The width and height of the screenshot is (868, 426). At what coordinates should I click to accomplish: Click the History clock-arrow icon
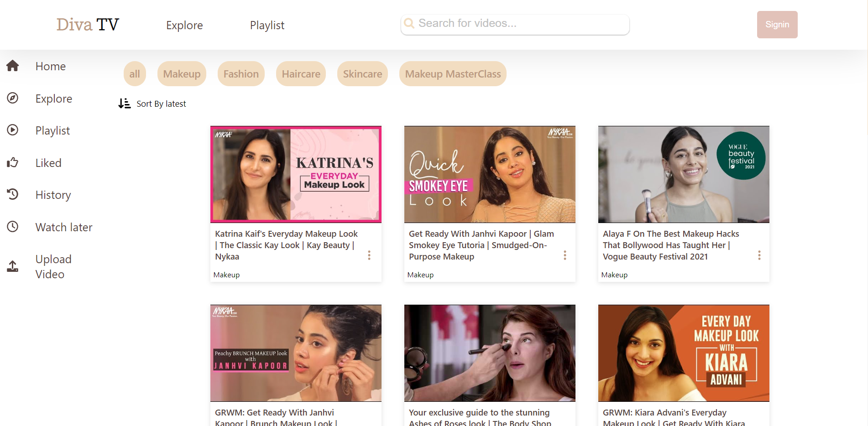13,194
